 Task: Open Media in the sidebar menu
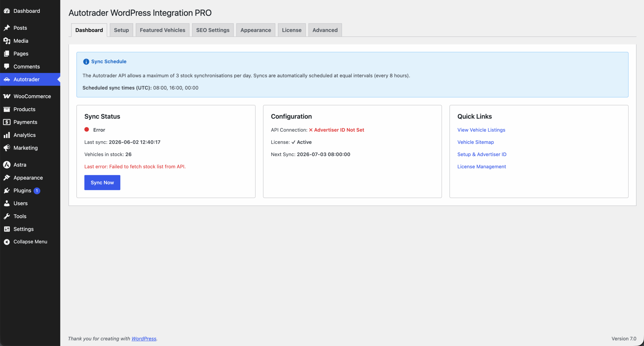click(30, 41)
